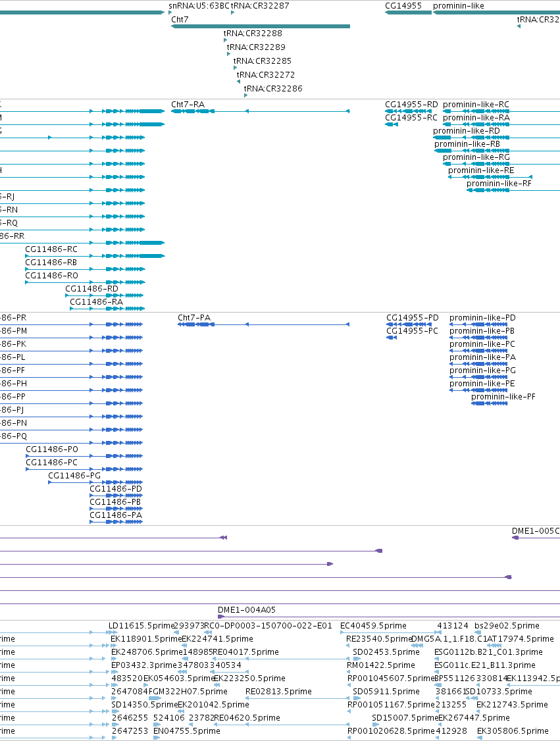
Task: Select the tRNA:CR32287 gene
Action: [232, 13]
